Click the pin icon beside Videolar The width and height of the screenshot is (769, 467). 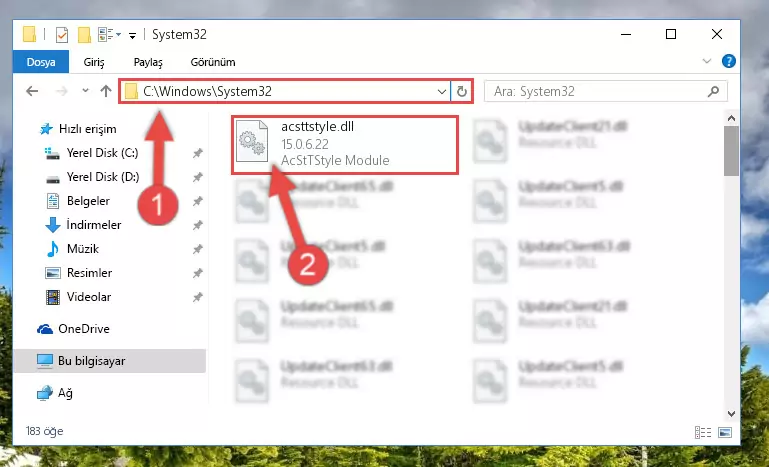[198, 297]
